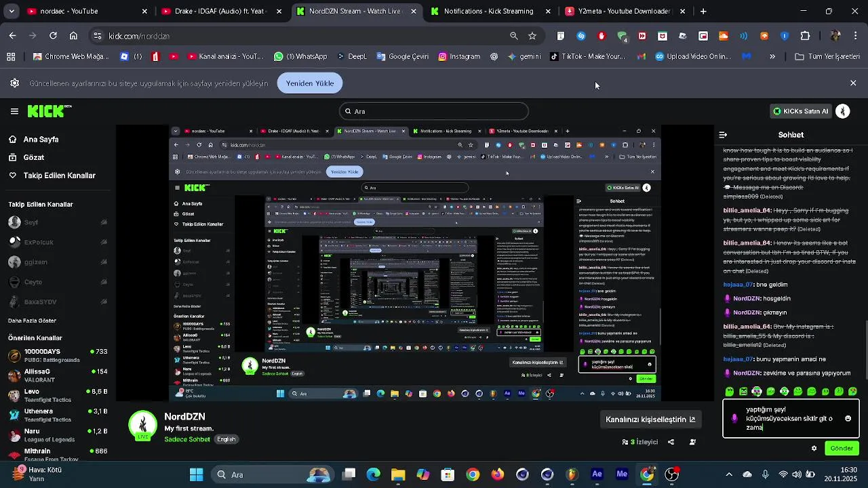
Task: Open the Kick sidebar hamburger menu
Action: tap(14, 111)
